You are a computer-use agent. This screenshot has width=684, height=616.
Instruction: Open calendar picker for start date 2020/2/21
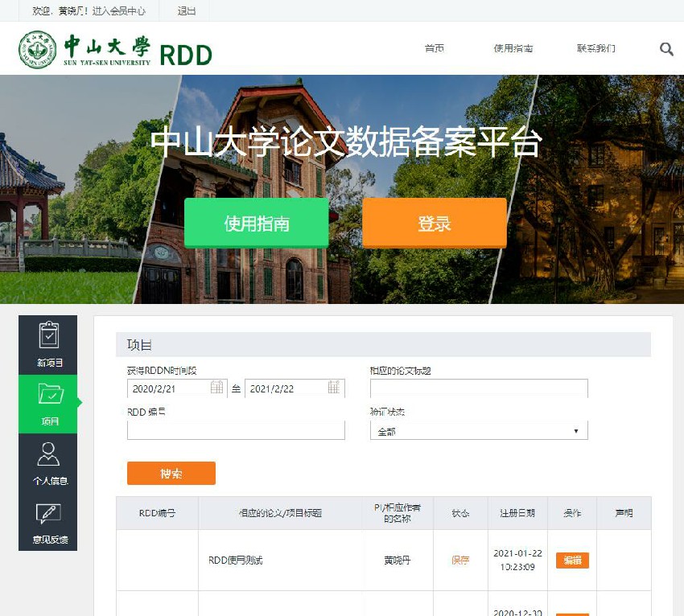click(x=216, y=387)
